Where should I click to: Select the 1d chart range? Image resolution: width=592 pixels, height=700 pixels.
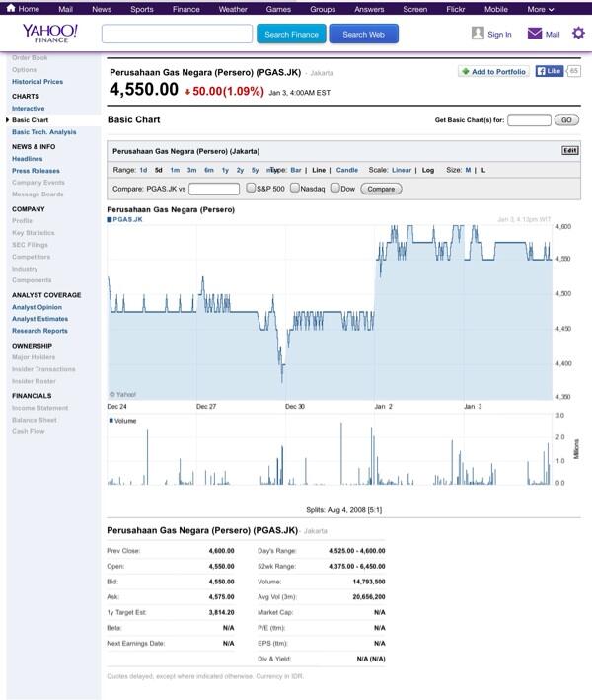pos(143,170)
